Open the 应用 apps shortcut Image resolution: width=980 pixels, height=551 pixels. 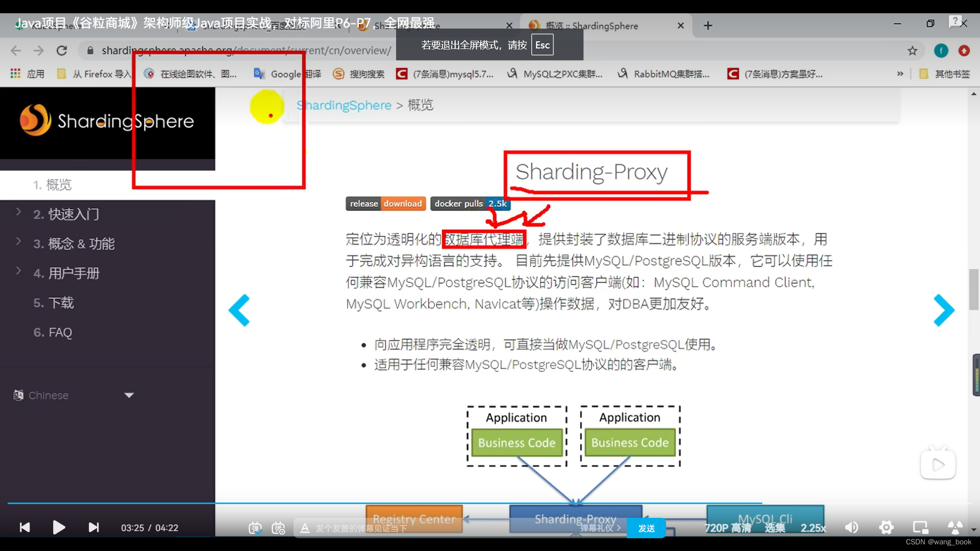pos(27,74)
